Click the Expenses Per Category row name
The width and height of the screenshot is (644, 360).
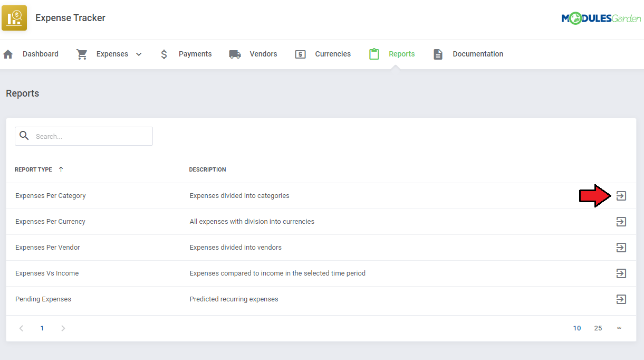click(x=51, y=196)
